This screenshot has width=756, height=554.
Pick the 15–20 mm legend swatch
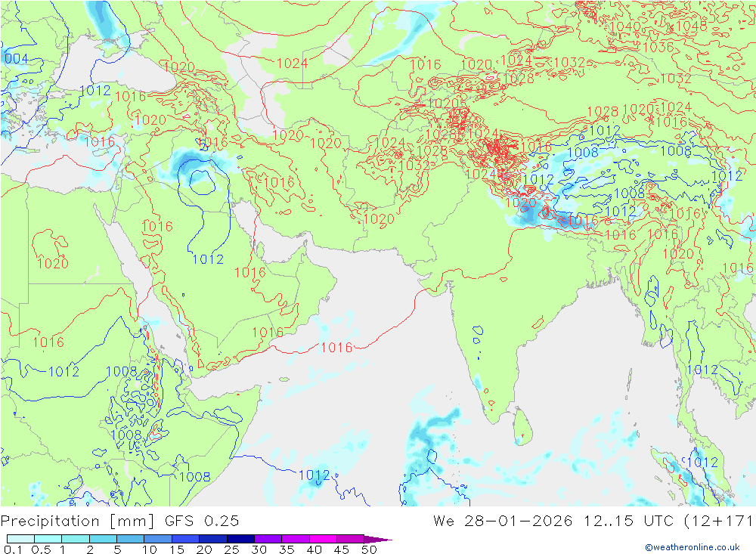click(186, 539)
